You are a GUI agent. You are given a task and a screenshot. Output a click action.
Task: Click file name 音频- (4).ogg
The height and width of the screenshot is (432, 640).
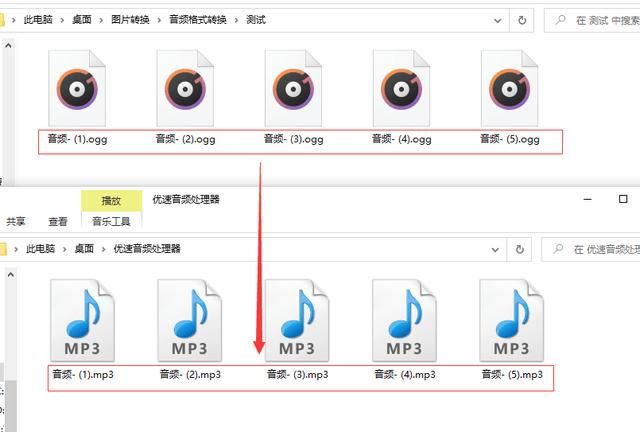[x=402, y=139]
